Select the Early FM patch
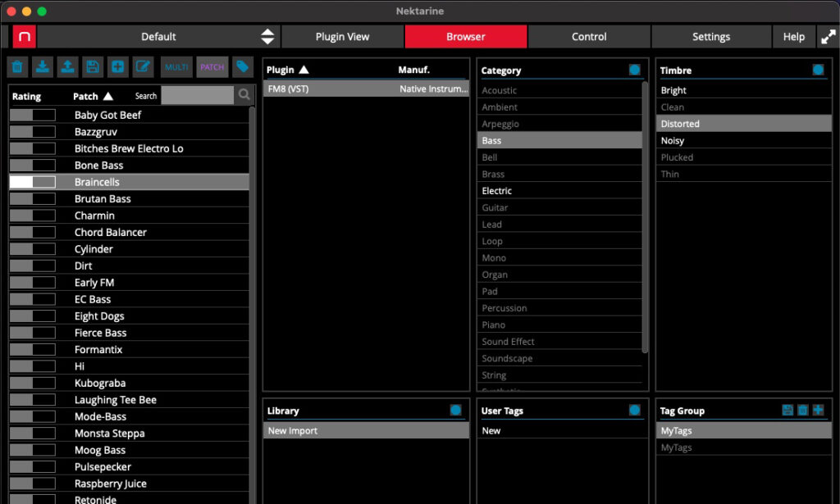Image resolution: width=840 pixels, height=504 pixels. coord(129,283)
